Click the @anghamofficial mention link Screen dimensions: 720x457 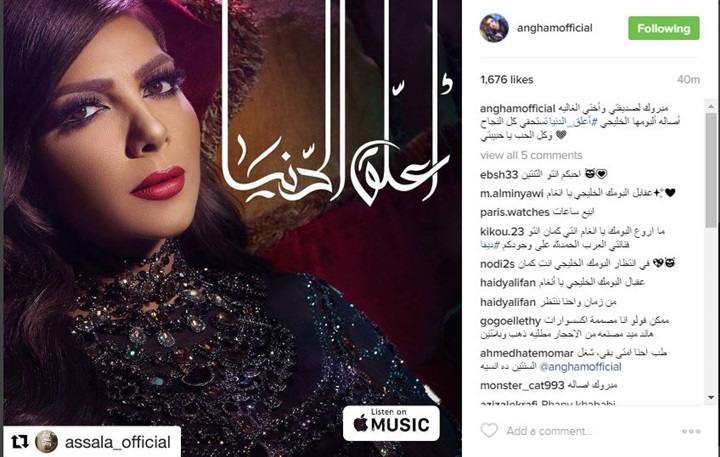click(579, 367)
